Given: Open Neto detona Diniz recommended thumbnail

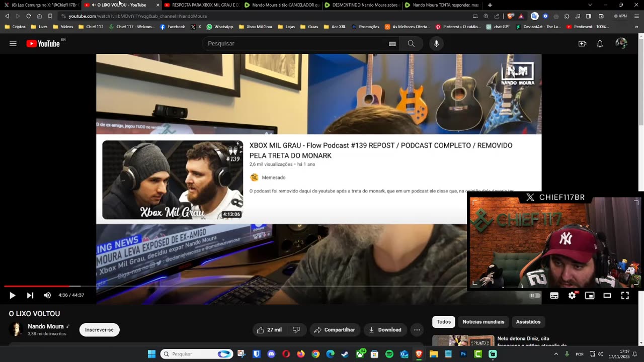Looking at the screenshot, I should (x=463, y=340).
